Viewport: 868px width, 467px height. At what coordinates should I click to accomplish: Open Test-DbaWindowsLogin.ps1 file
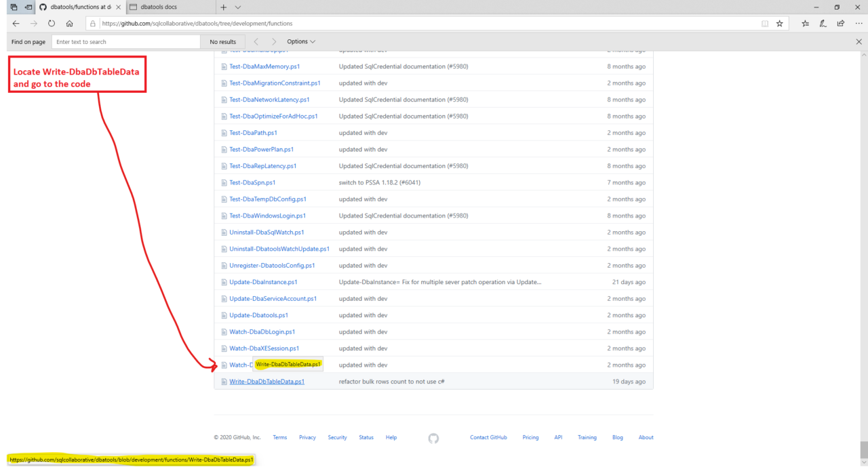coord(267,216)
